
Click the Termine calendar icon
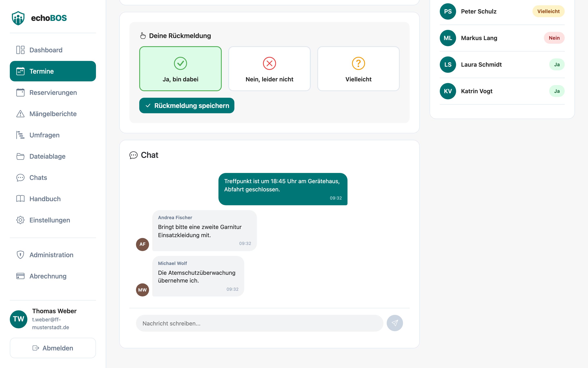[20, 71]
